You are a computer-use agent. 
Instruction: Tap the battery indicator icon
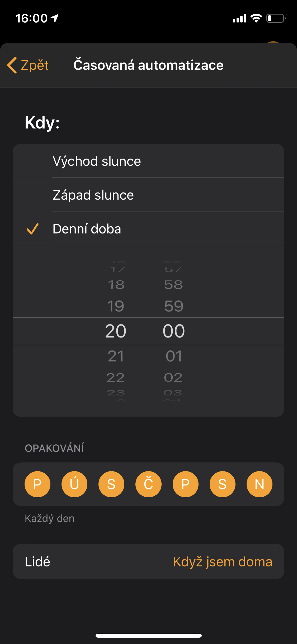(276, 18)
